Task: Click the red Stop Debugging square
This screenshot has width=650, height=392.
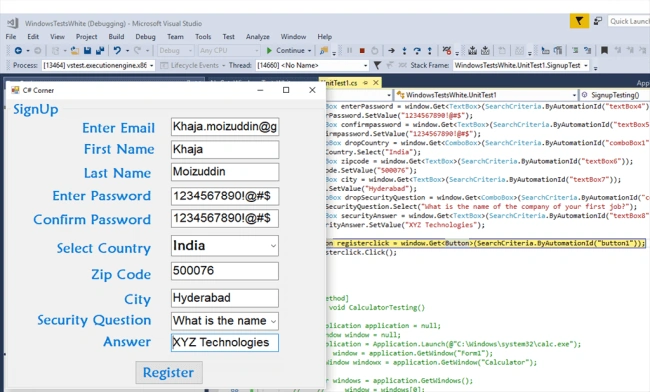Action: [x=362, y=51]
